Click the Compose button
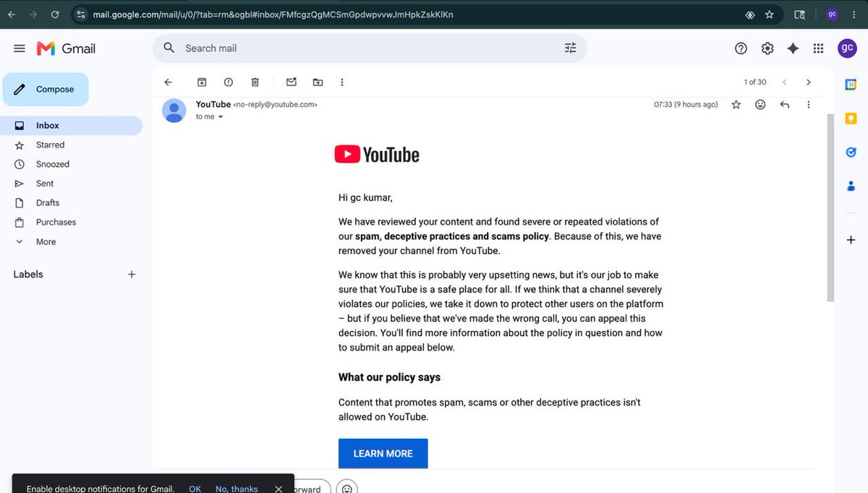 click(46, 90)
